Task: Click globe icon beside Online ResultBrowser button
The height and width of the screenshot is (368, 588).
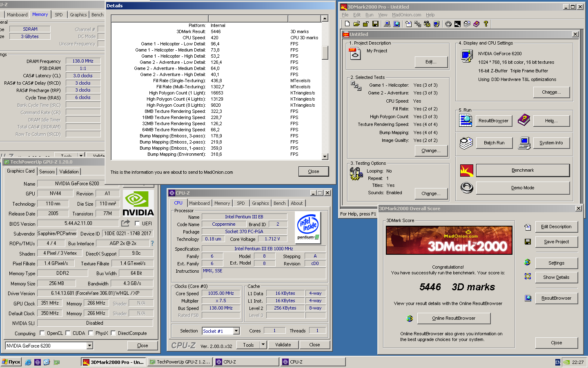Action: tap(410, 318)
